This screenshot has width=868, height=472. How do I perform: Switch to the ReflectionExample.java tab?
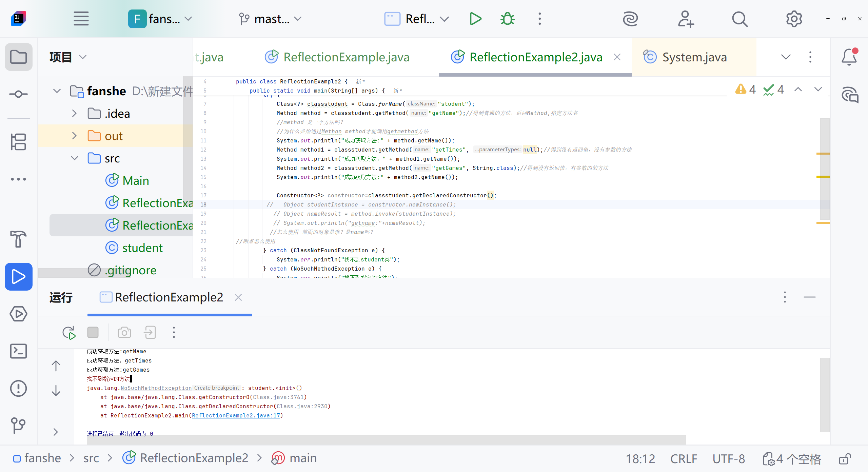[346, 57]
